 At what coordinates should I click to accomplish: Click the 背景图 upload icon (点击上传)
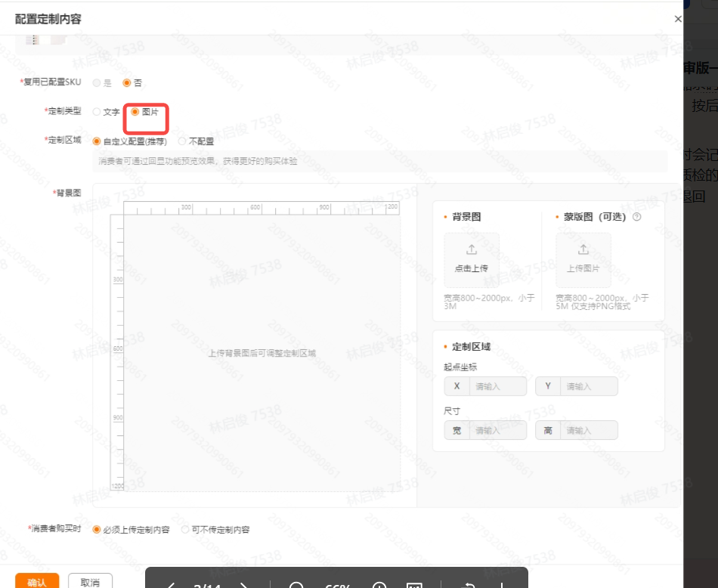coord(472,250)
